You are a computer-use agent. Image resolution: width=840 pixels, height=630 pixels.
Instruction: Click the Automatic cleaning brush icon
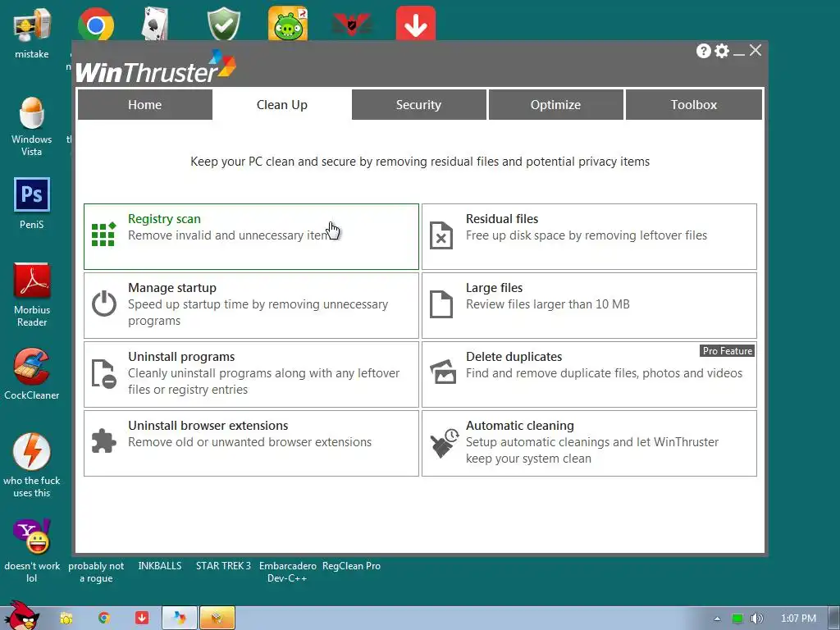(x=445, y=442)
